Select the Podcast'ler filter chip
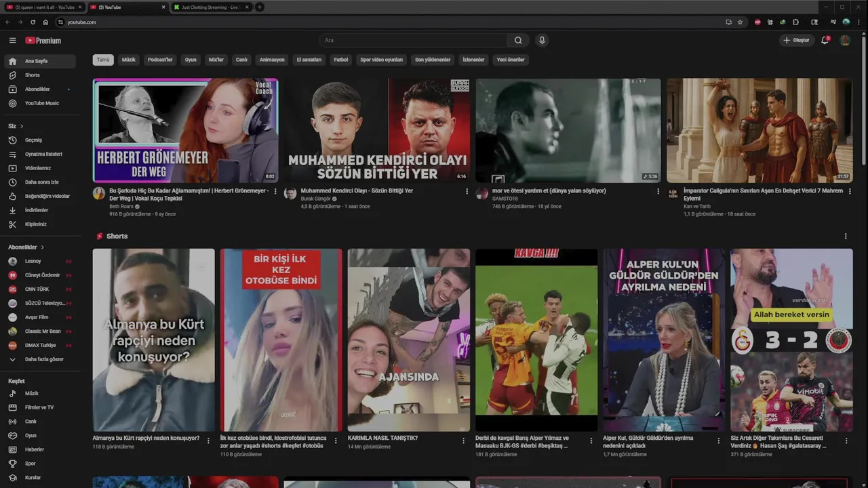Image resolution: width=868 pixels, height=488 pixels. click(160, 60)
